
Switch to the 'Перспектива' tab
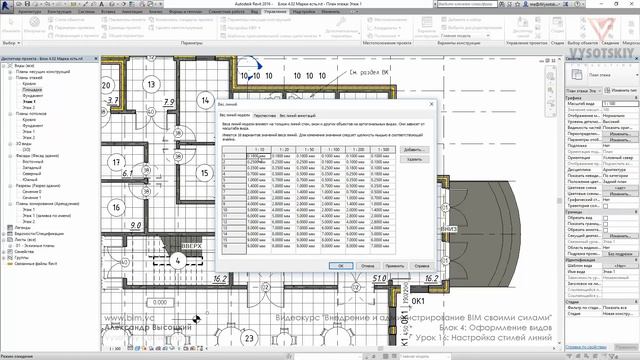(x=264, y=116)
